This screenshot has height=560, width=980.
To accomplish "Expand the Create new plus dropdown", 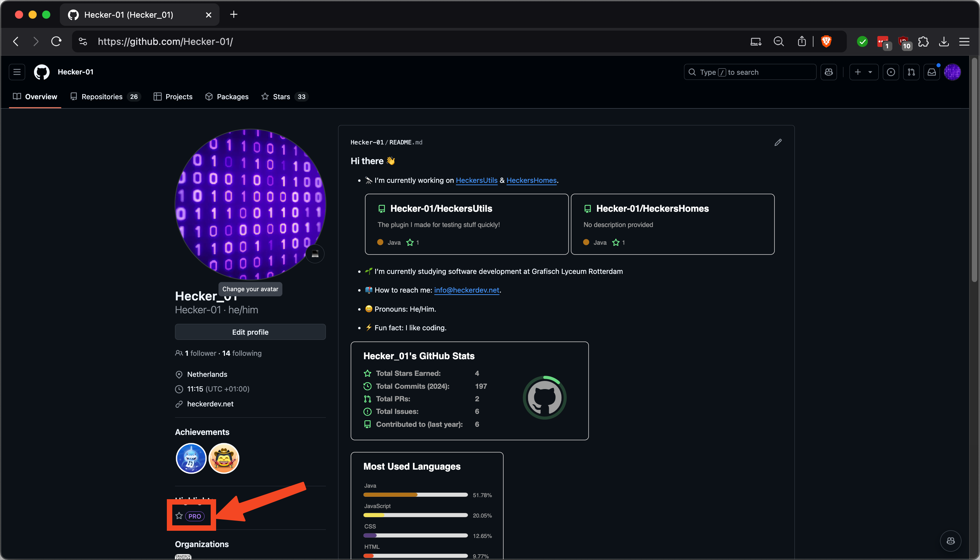I will (x=863, y=72).
